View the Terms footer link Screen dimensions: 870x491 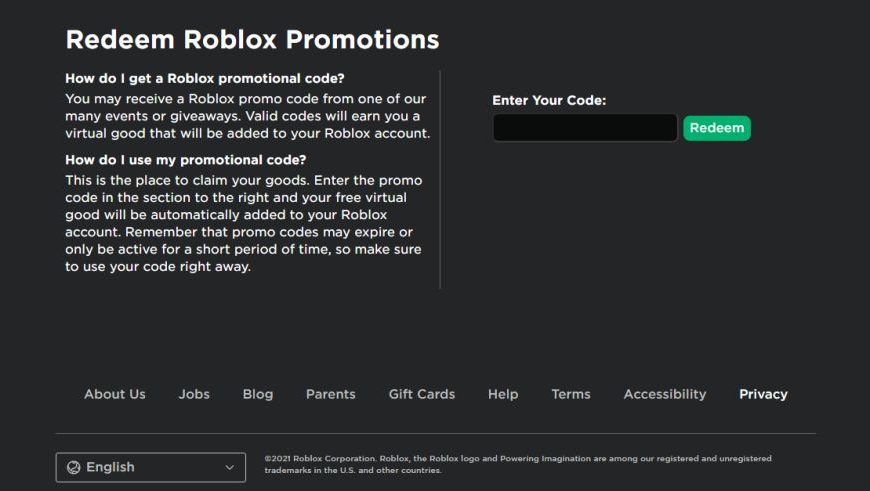point(571,394)
